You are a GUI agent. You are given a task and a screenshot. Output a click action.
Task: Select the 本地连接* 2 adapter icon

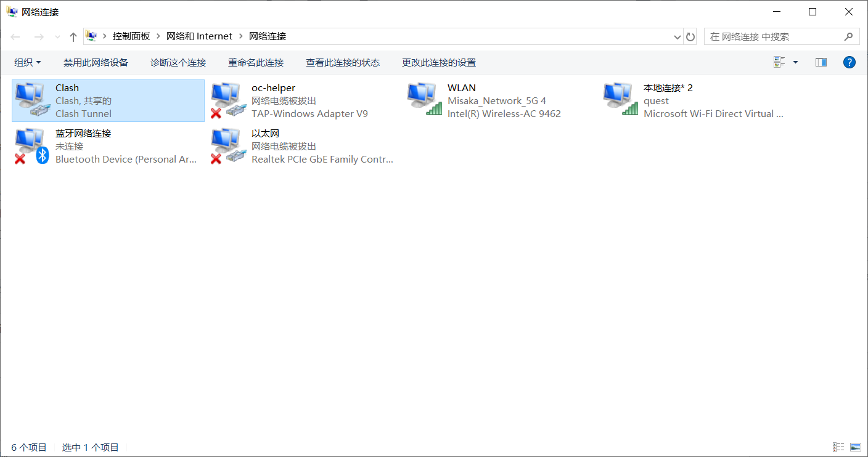point(621,100)
